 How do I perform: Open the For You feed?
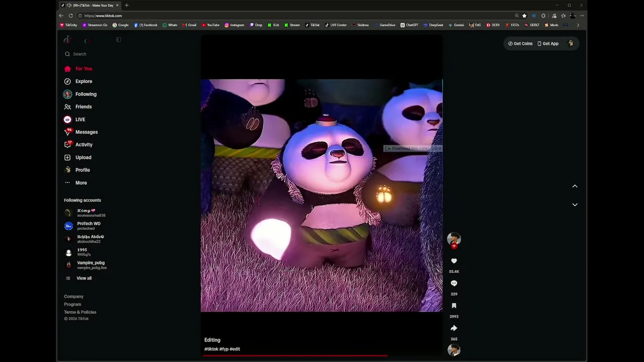[78, 69]
